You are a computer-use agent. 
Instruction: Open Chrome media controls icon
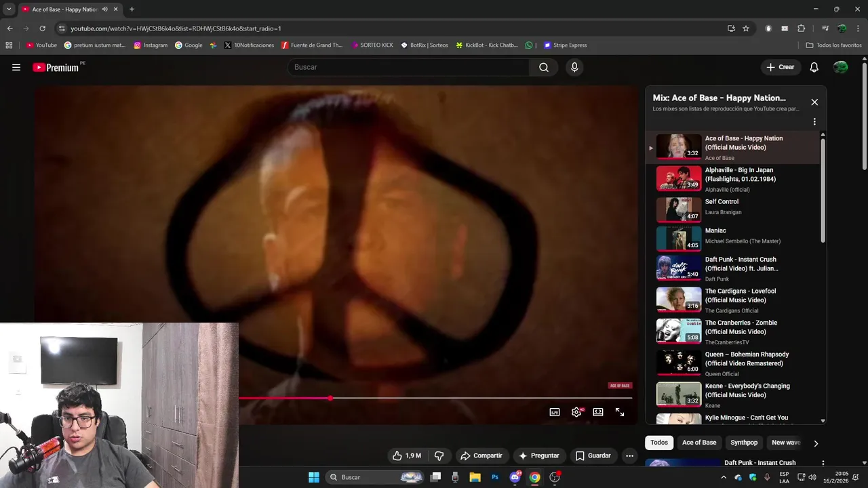[825, 28]
